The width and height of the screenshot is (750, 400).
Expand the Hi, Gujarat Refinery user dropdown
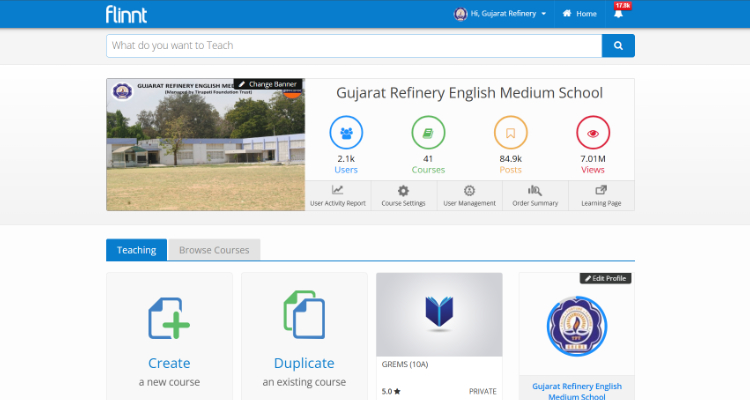click(x=501, y=14)
